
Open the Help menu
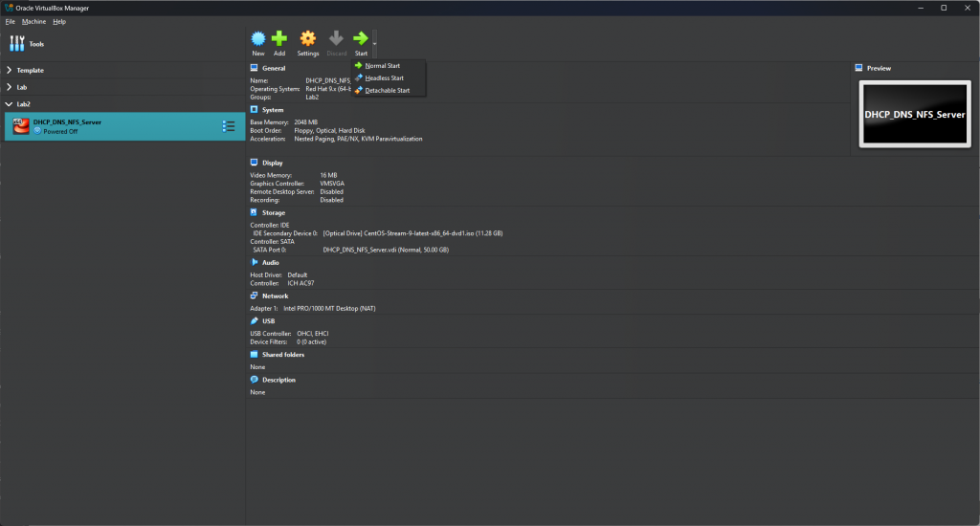tap(59, 22)
